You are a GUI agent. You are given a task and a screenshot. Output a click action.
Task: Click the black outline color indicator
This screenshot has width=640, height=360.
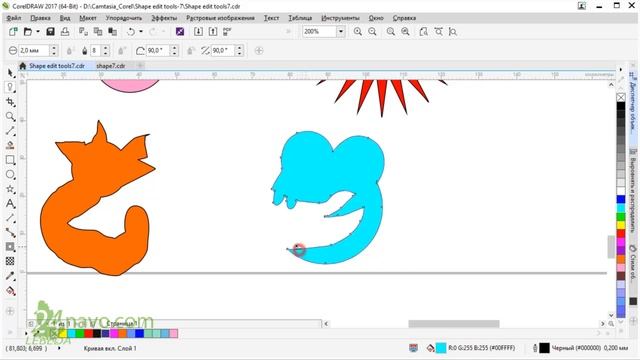544,348
